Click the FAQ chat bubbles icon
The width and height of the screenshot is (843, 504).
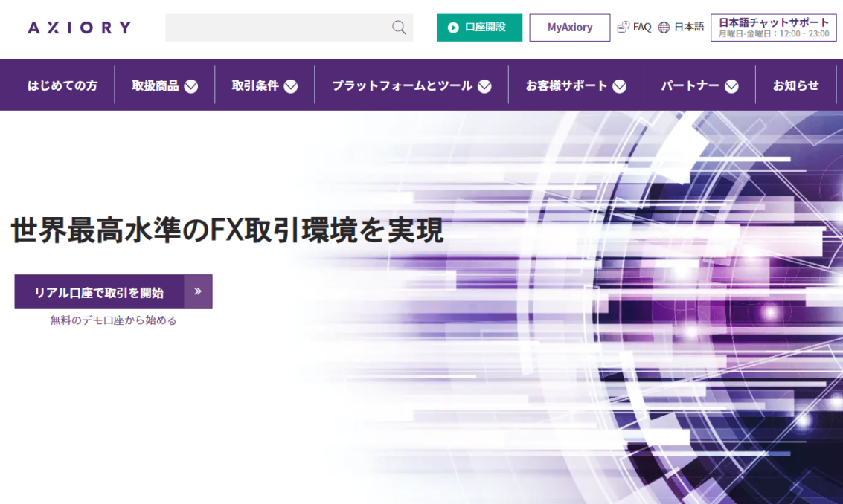point(624,28)
